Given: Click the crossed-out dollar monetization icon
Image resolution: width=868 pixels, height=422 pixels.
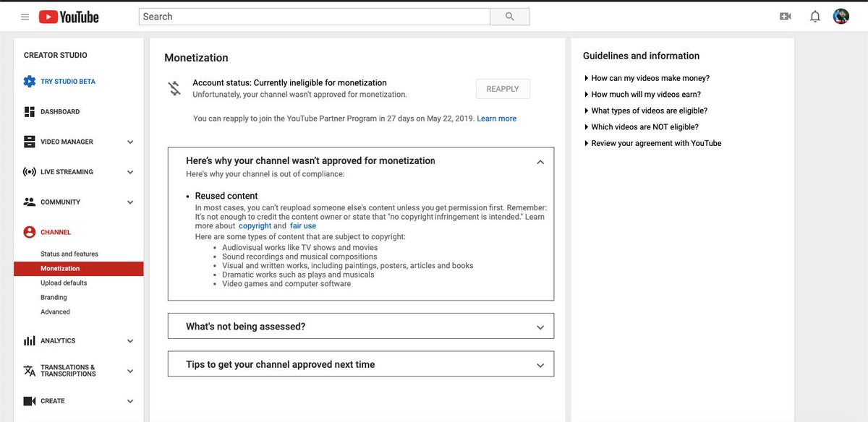Looking at the screenshot, I should [174, 88].
